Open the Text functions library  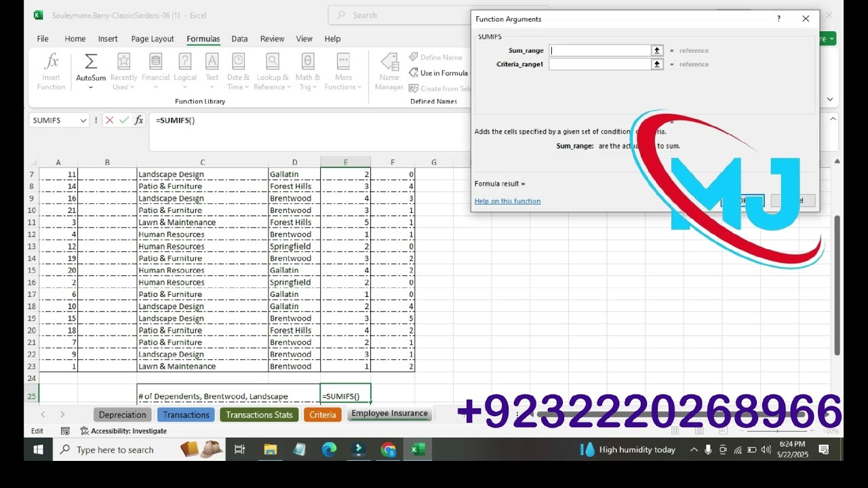tap(212, 71)
